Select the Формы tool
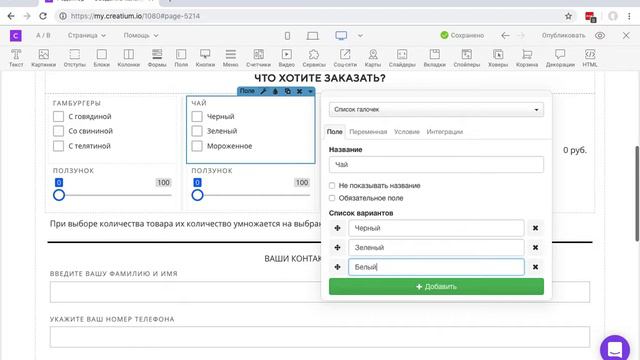This screenshot has width=640, height=360. [x=157, y=58]
